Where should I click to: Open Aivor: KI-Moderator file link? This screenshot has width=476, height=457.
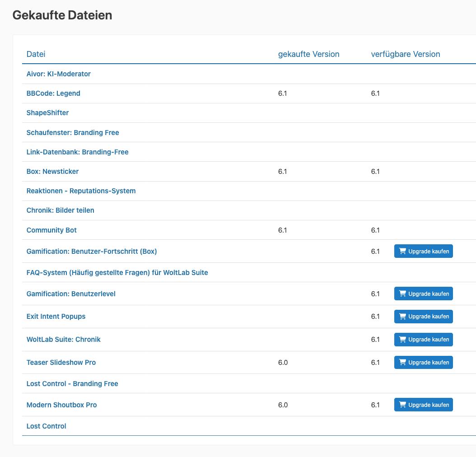[59, 74]
